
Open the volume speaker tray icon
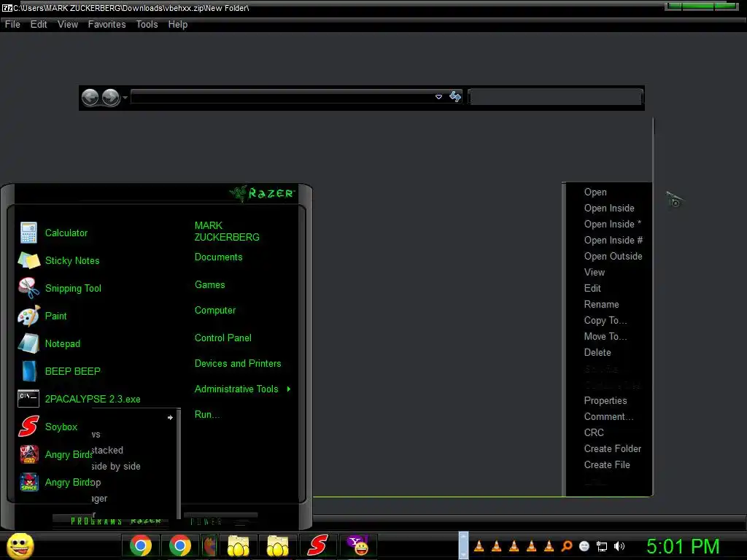619,546
